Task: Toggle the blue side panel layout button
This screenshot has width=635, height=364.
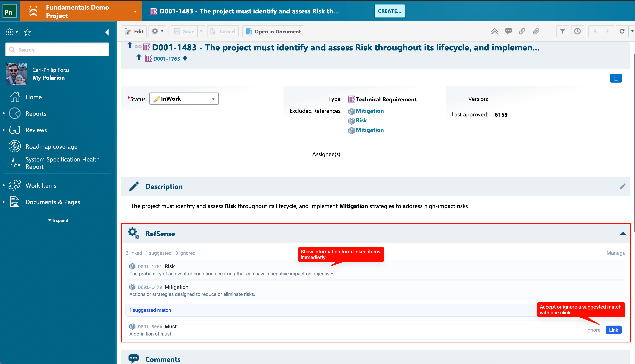Action: [x=616, y=78]
